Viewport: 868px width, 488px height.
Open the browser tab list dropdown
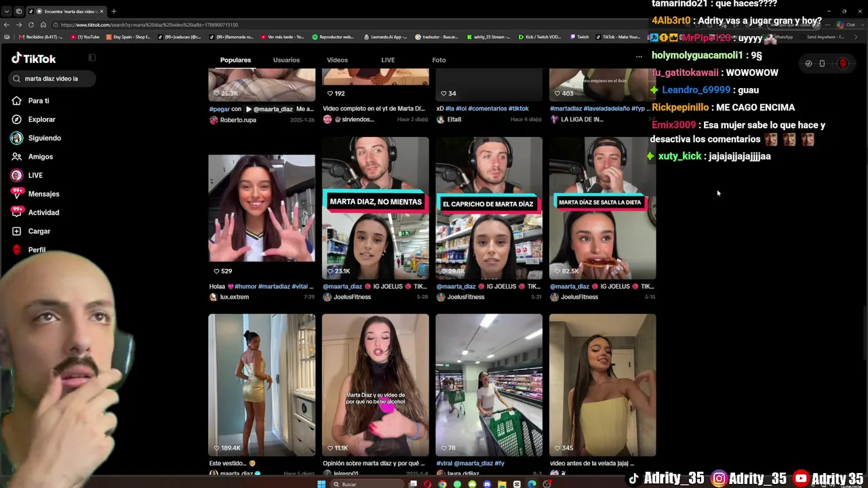7,11
